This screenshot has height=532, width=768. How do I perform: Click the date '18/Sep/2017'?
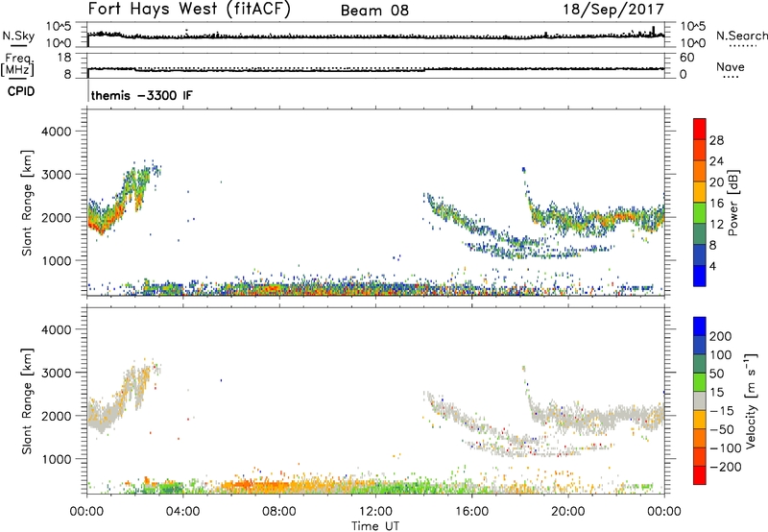click(x=613, y=10)
